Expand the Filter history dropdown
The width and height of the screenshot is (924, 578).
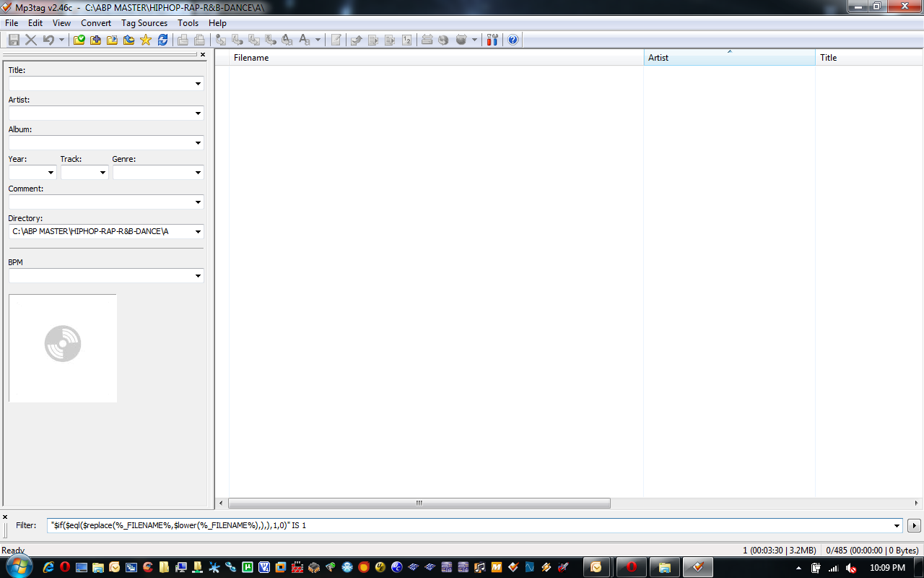(897, 526)
